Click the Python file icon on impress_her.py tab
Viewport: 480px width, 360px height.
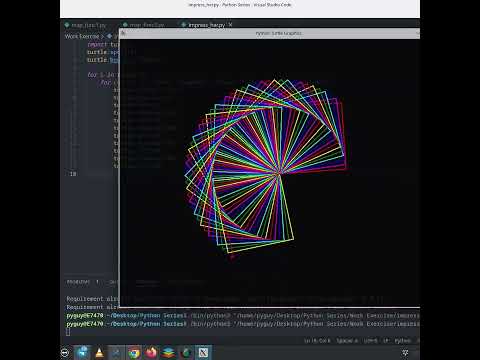click(183, 25)
